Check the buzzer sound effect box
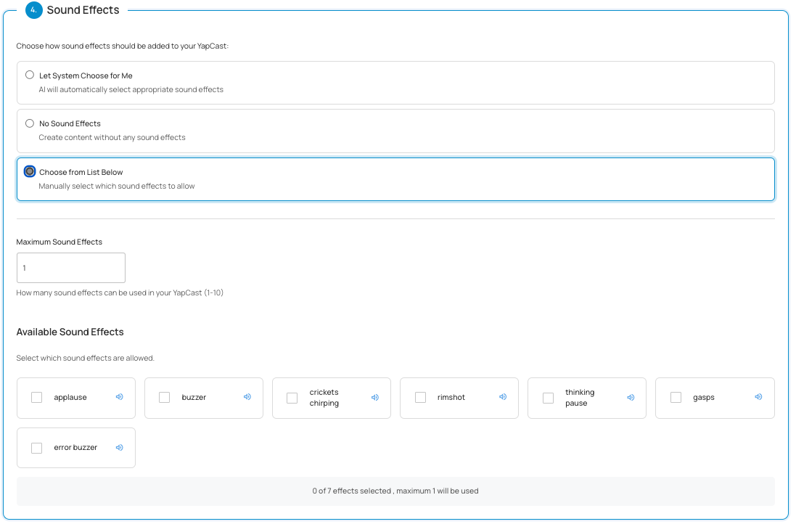The height and width of the screenshot is (532, 796). pos(165,398)
